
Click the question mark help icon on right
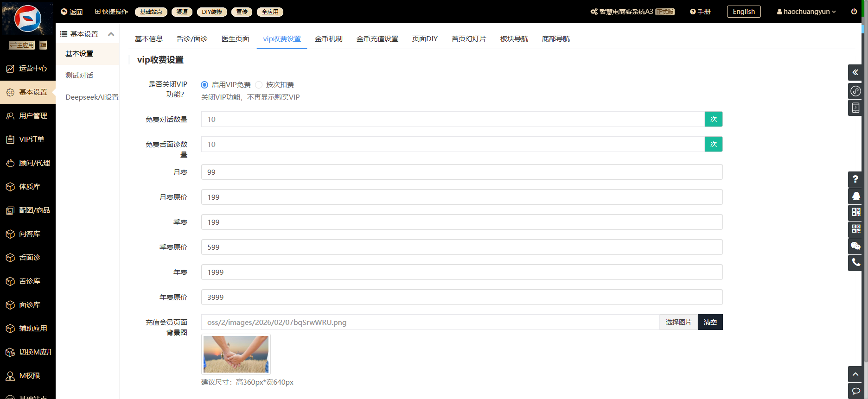pyautogui.click(x=855, y=179)
